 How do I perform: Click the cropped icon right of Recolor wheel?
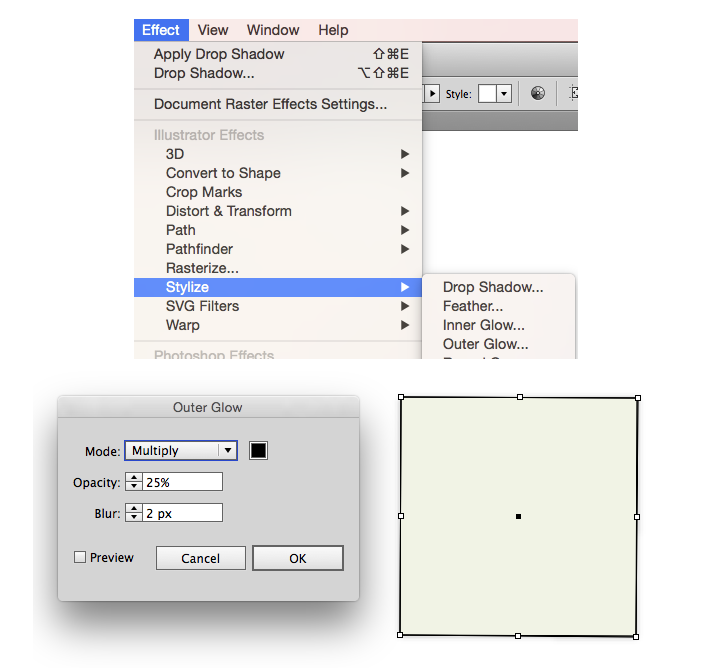coord(574,93)
